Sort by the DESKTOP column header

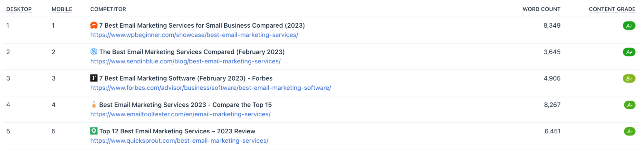point(19,9)
